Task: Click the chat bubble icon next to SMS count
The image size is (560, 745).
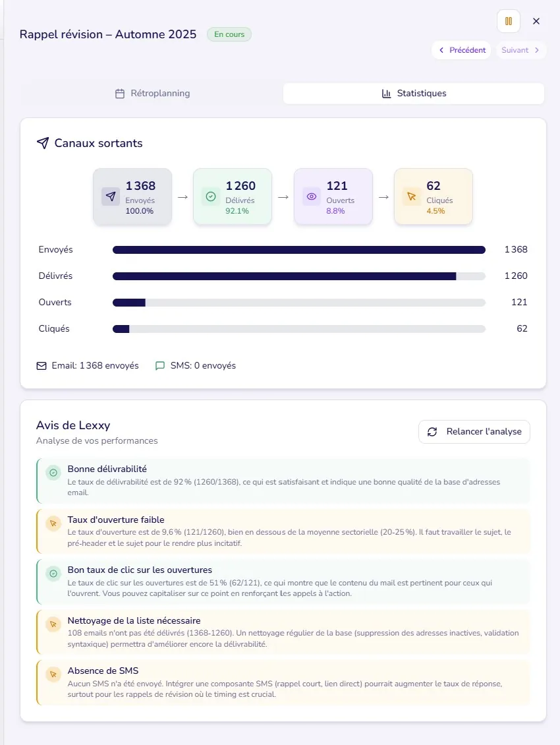Action: tap(160, 366)
